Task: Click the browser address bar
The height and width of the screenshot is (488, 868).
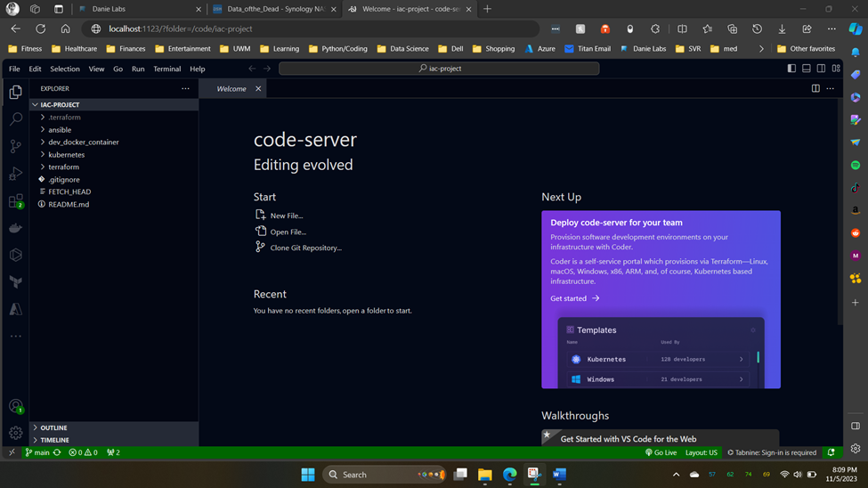Action: (x=310, y=28)
